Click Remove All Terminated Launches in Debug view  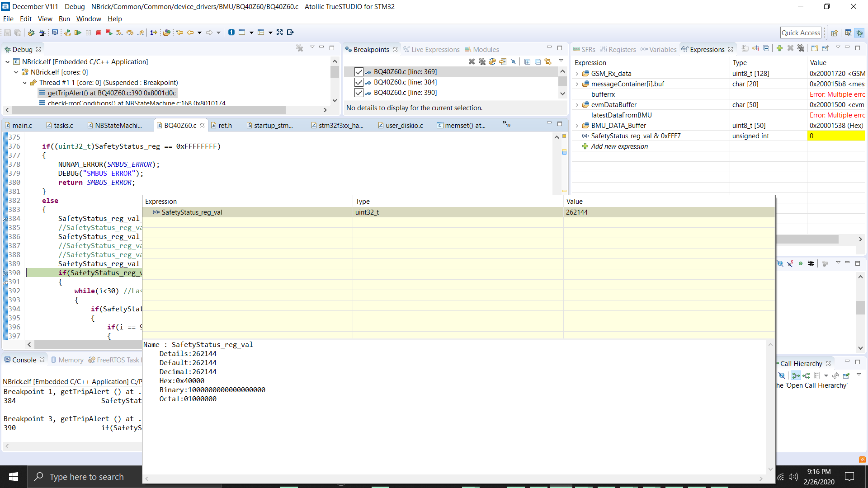(x=299, y=48)
